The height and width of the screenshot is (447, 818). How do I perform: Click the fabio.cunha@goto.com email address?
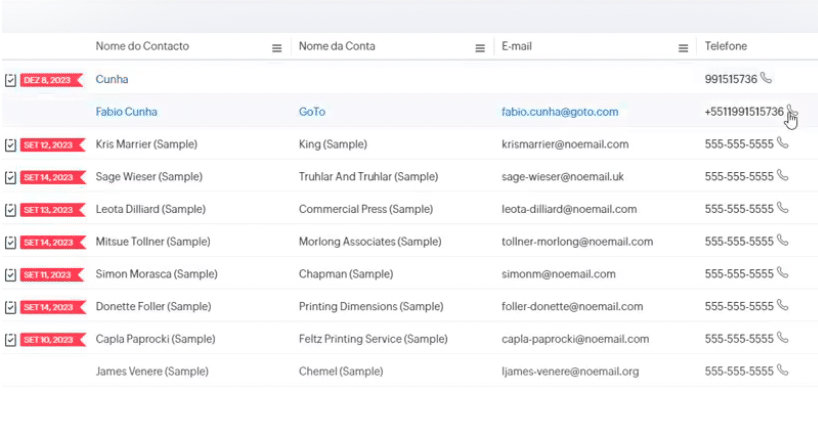tap(560, 112)
